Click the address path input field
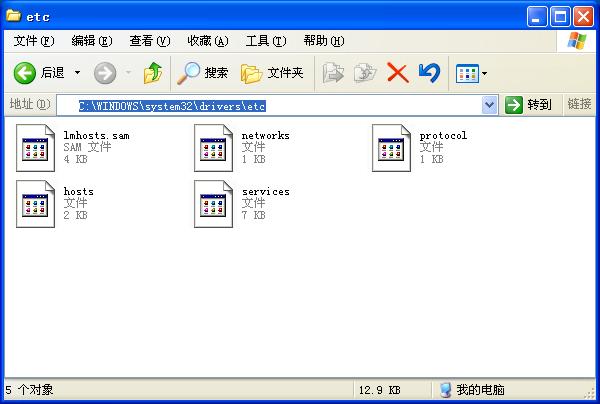The height and width of the screenshot is (404, 600). tap(280, 105)
